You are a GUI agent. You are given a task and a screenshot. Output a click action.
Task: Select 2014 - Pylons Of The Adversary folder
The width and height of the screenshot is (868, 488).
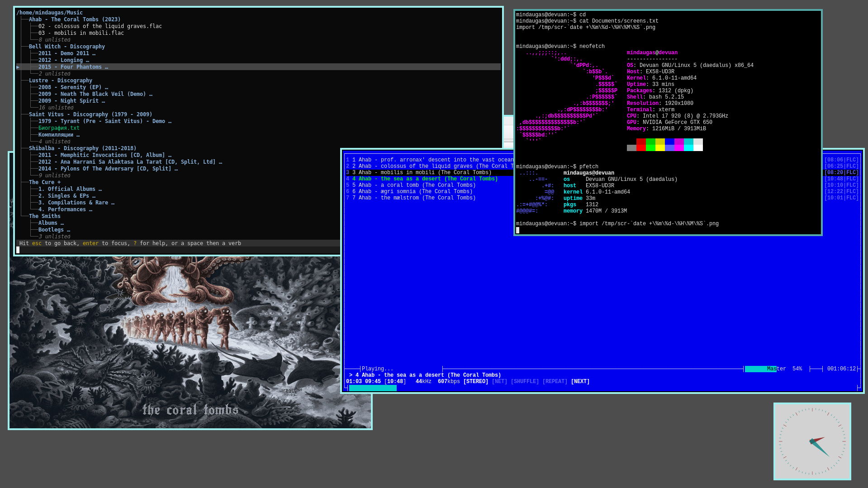(x=108, y=169)
